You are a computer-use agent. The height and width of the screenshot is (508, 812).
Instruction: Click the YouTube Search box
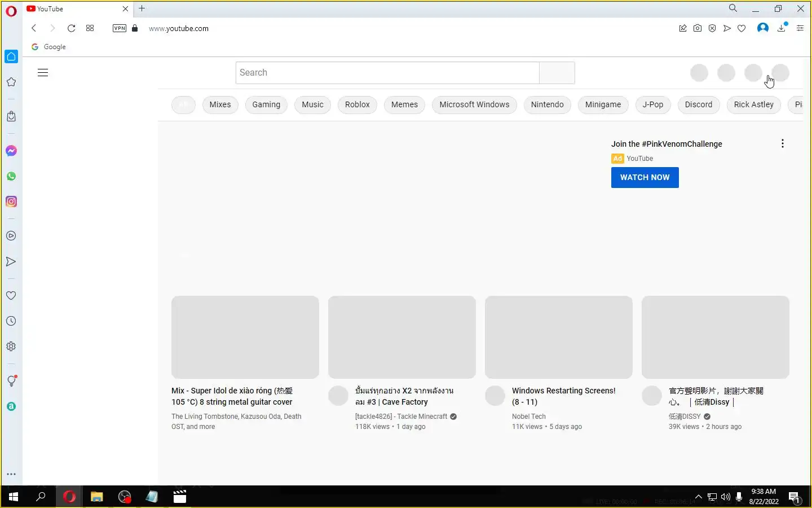coord(387,73)
